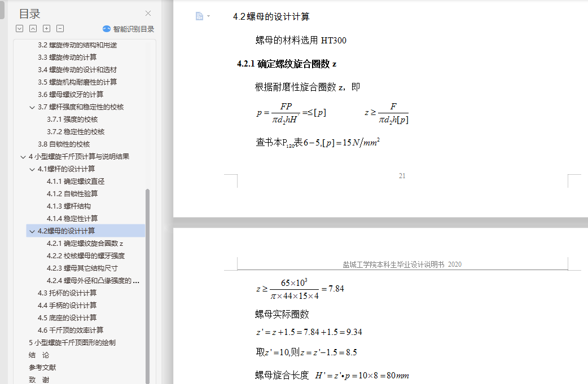
Task: Click the formula result 7.84
Action: (x=336, y=289)
